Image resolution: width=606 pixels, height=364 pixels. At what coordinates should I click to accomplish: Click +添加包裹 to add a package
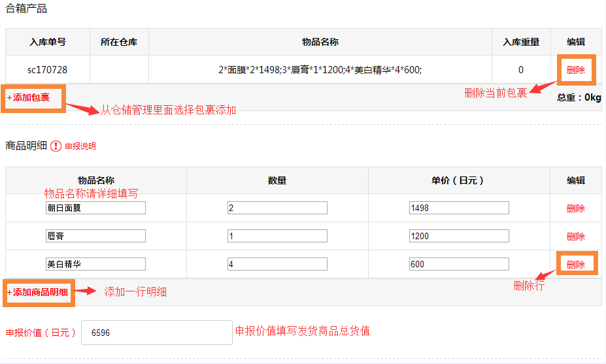coord(28,98)
